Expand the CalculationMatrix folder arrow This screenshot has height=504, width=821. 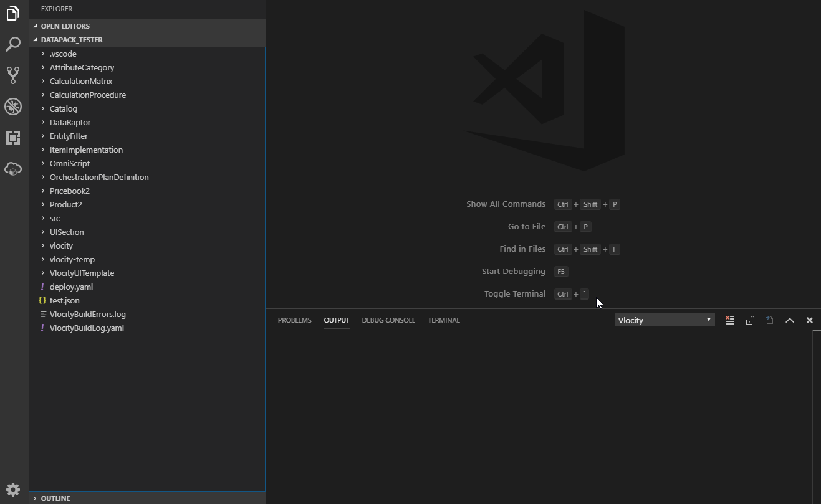coord(43,81)
